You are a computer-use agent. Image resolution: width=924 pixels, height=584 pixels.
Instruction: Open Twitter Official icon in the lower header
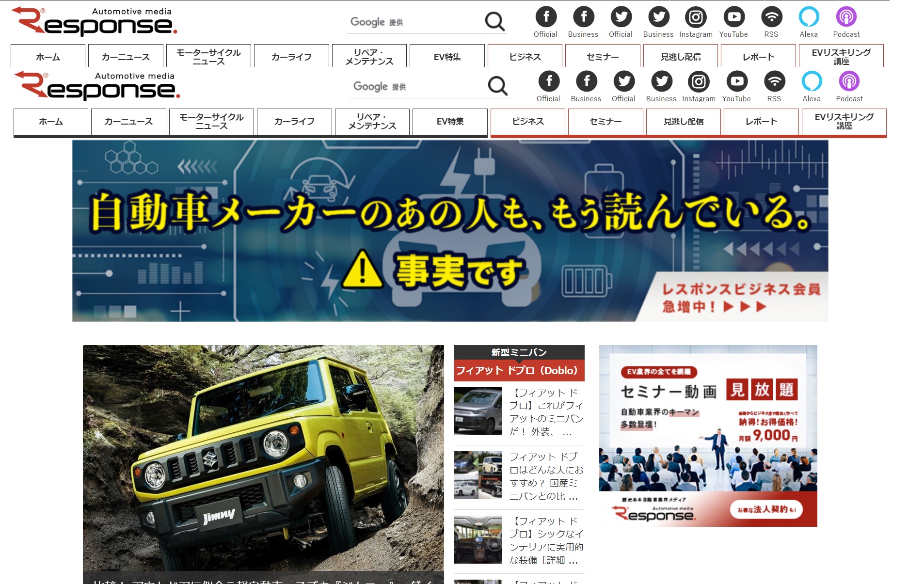[x=624, y=81]
